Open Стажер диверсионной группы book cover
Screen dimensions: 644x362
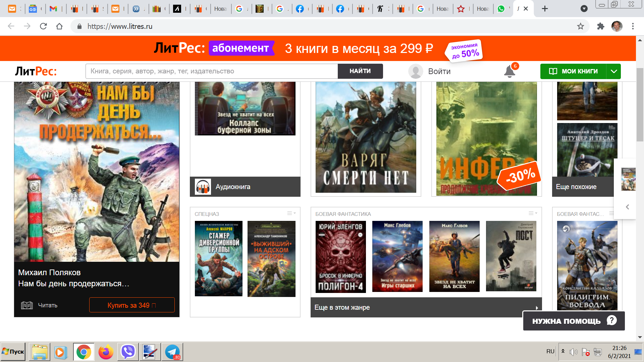click(x=219, y=258)
